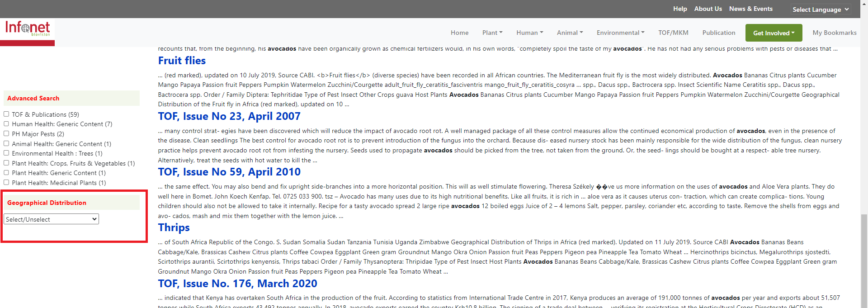The width and height of the screenshot is (868, 308).
Task: Toggle Human Health: Generic Content checkbox
Action: click(6, 124)
